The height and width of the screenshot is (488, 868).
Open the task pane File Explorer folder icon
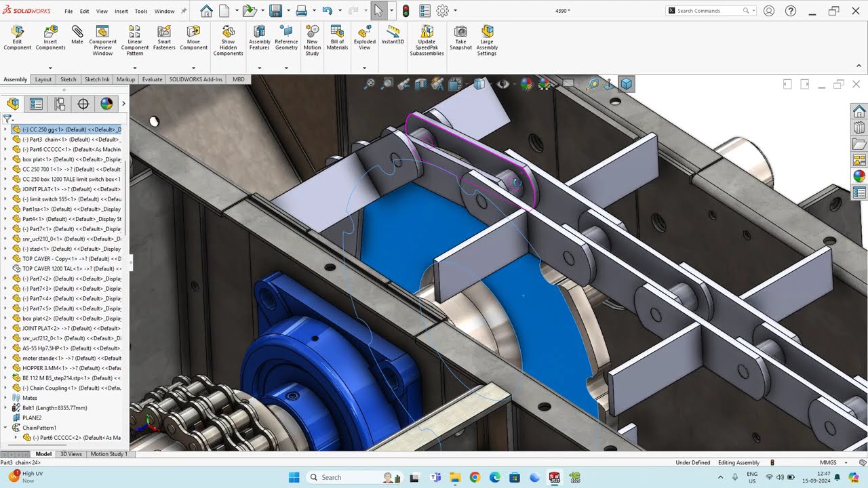click(859, 144)
